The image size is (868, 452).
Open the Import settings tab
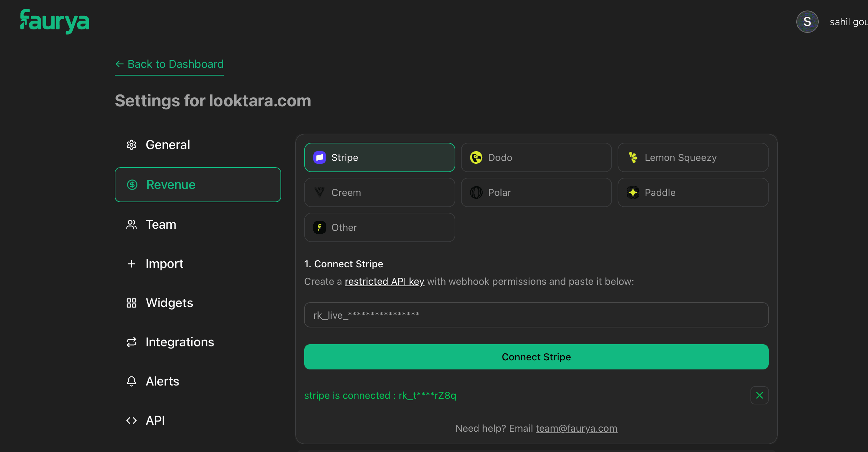[x=198, y=264]
